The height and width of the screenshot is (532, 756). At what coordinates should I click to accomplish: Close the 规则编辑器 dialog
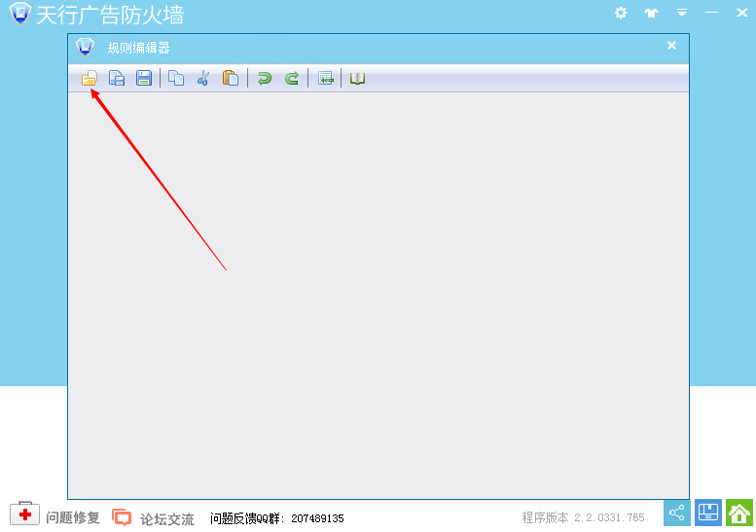(671, 46)
